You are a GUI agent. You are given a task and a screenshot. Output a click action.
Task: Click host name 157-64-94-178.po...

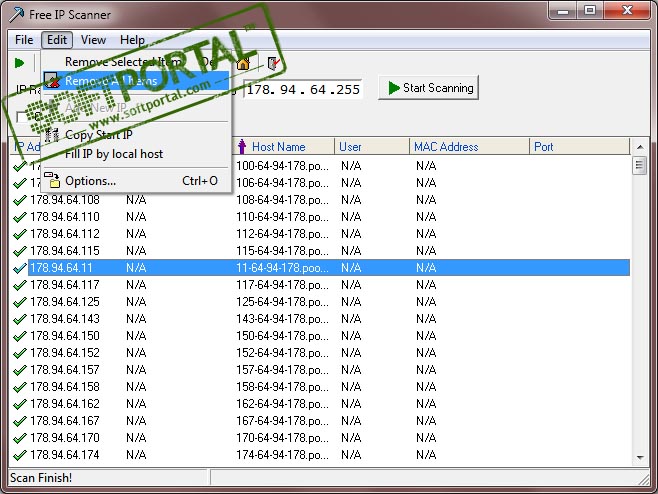[282, 370]
